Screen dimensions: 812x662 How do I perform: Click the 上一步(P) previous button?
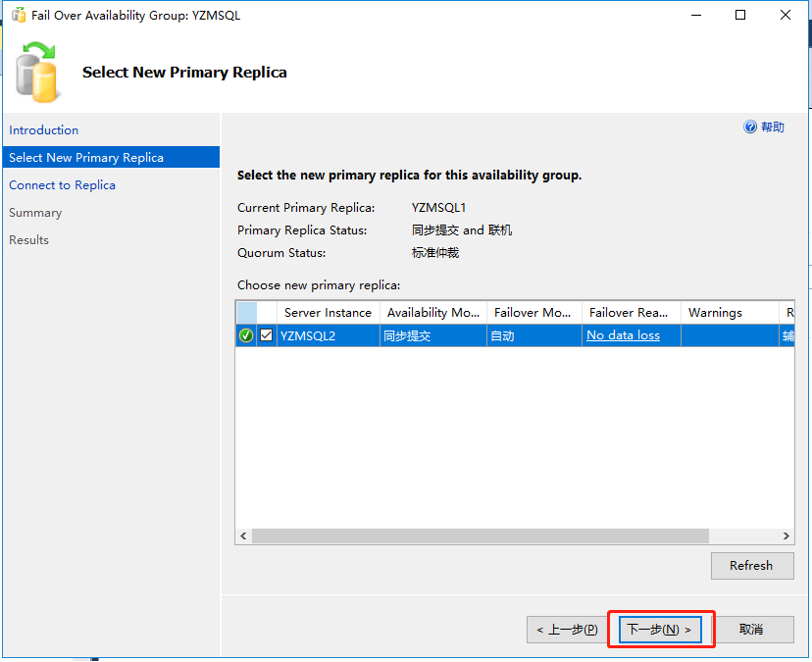click(567, 630)
